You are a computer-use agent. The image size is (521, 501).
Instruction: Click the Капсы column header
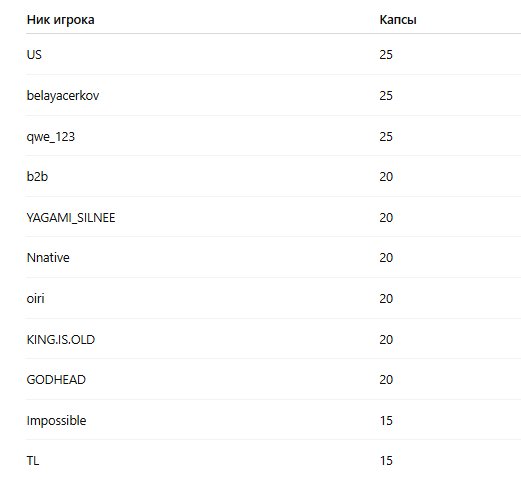[398, 20]
